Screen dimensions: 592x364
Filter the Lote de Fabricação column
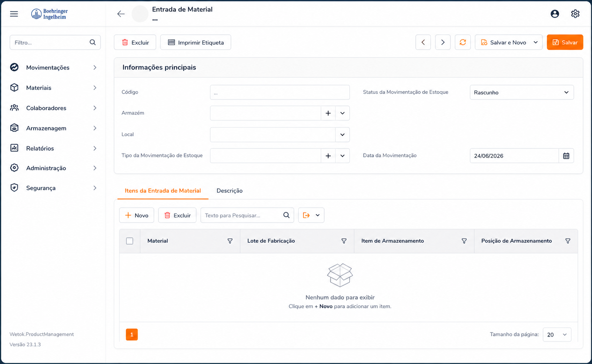(x=344, y=241)
